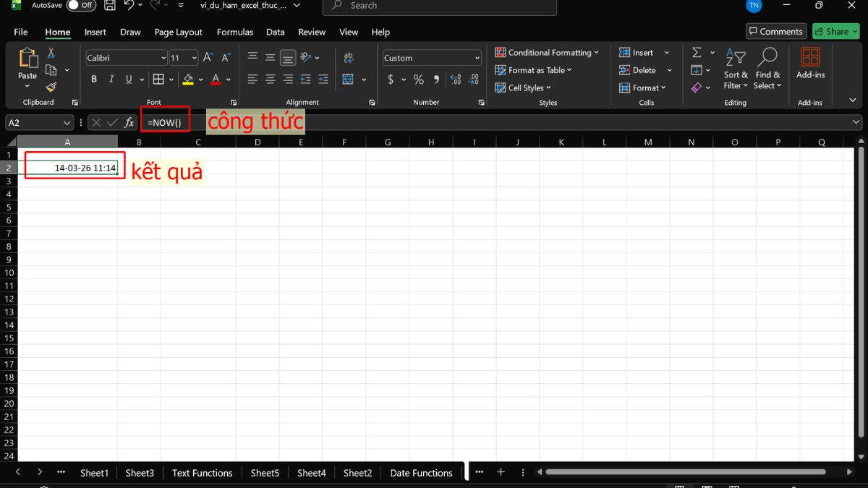The height and width of the screenshot is (488, 868).
Task: Open the Name Box dropdown arrow
Action: click(67, 123)
